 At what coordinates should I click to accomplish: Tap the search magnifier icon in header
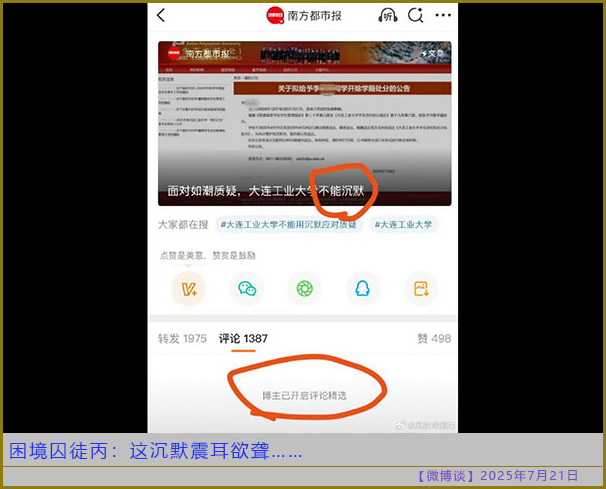(415, 15)
